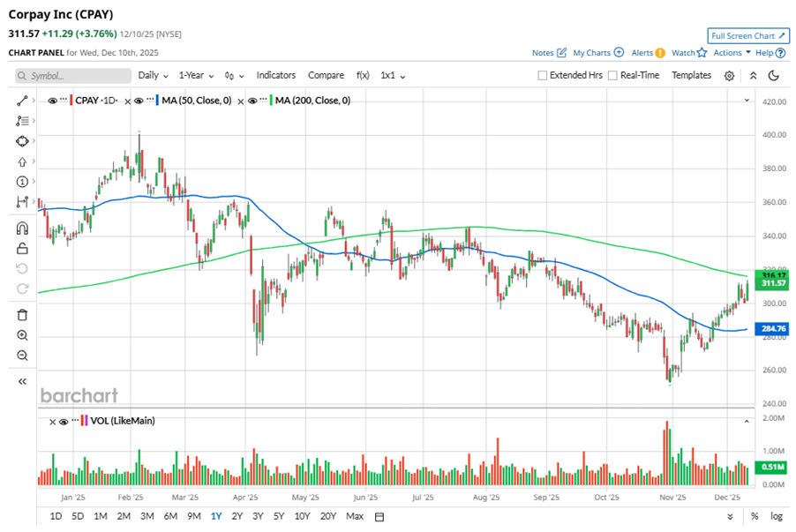Screen dimensions: 796x532
Task: Collapse the chart header with double chevron
Action: (x=754, y=76)
